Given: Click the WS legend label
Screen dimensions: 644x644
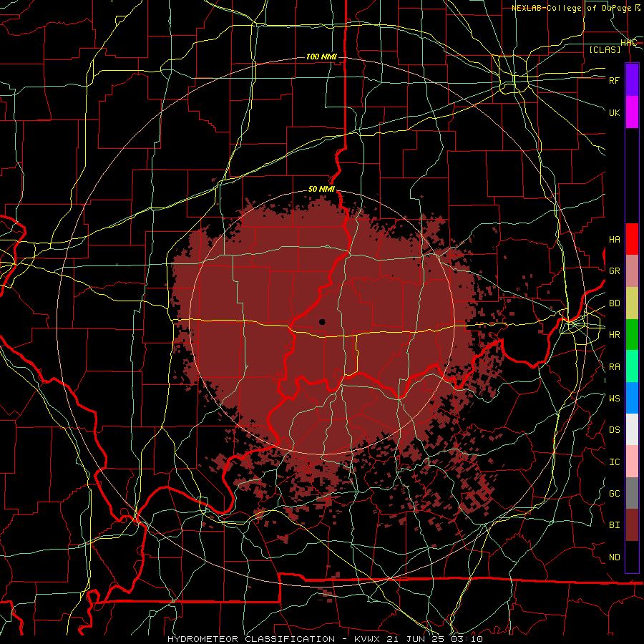Looking at the screenshot, I should pyautogui.click(x=615, y=399).
